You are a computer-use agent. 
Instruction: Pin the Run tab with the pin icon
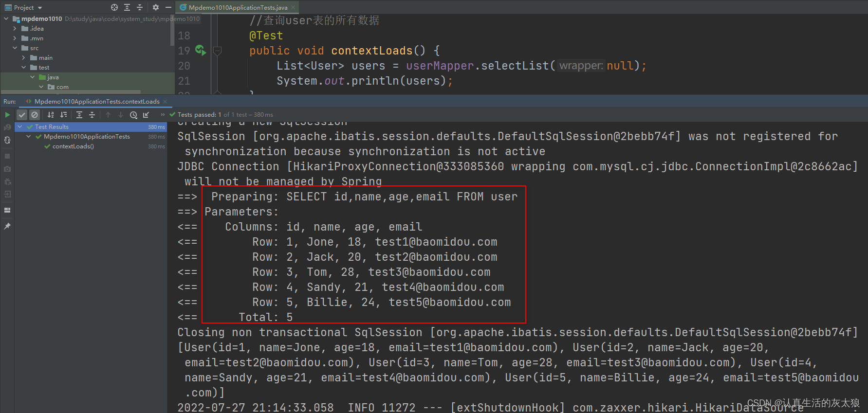7,226
